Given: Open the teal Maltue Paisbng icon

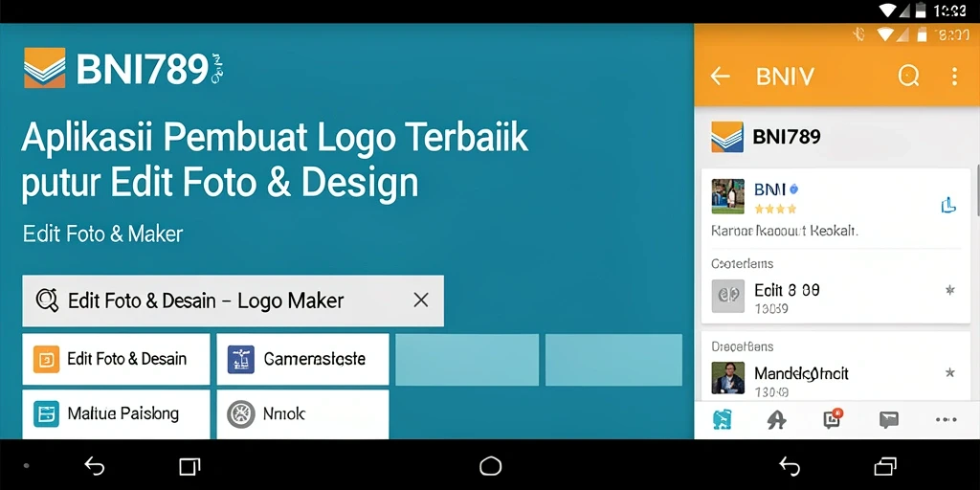Looking at the screenshot, I should point(46,413).
